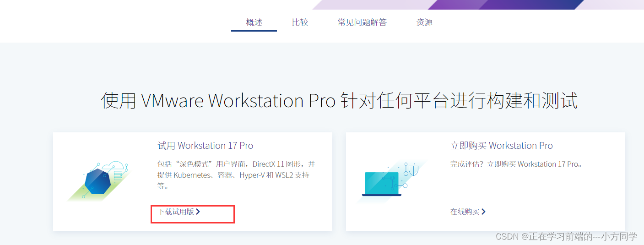The image size is (644, 245).
Task: Click the 试用 Workstation 17 Pro heading
Action: pos(206,146)
